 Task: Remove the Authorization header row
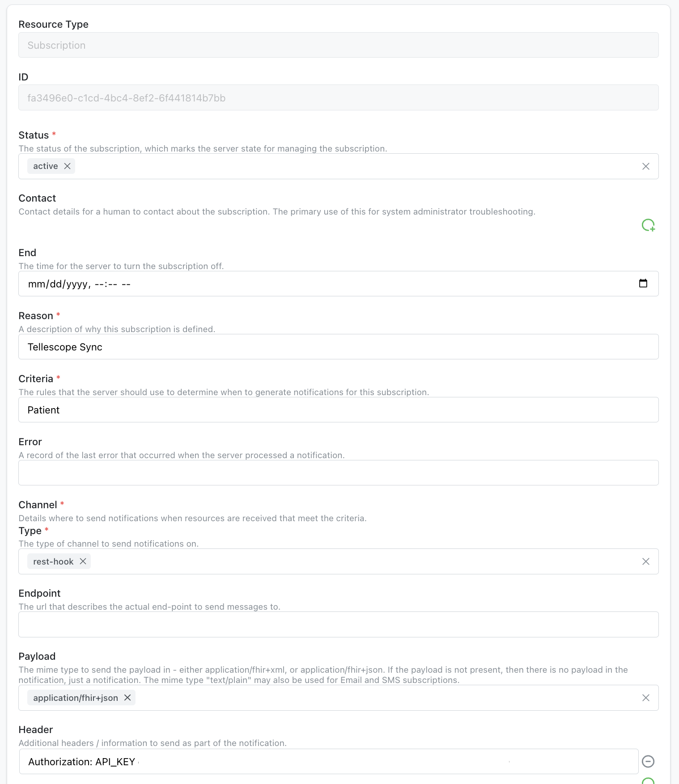648,761
